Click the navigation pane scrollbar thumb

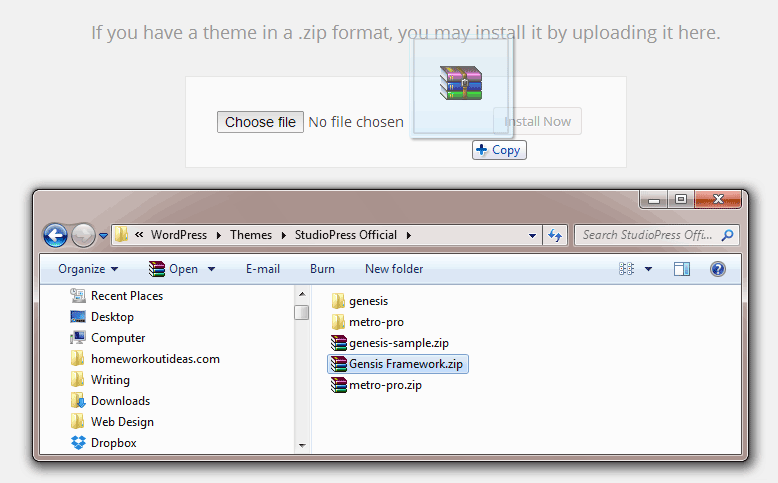[302, 313]
